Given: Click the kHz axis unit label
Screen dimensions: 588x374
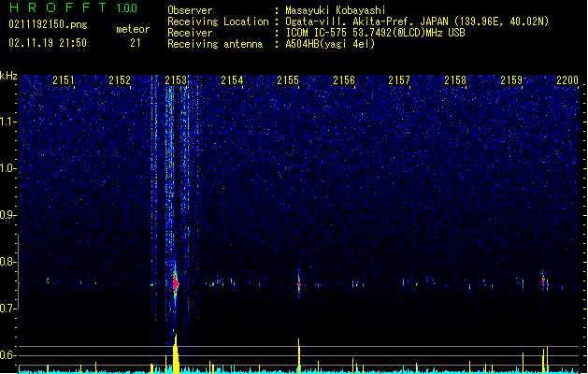Looking at the screenshot, I should (8, 76).
